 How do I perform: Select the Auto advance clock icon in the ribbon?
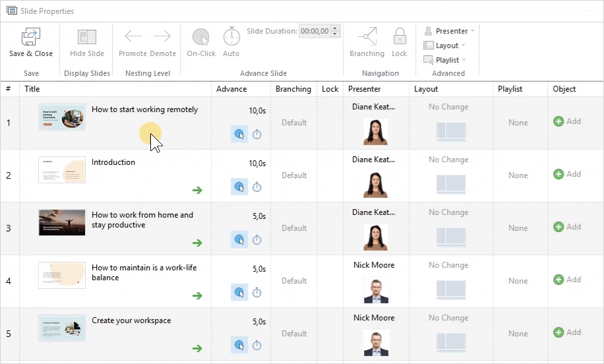coord(231,36)
